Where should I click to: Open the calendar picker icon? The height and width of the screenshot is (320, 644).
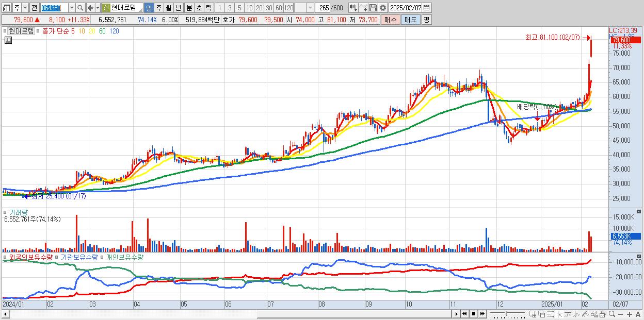pyautogui.click(x=427, y=8)
